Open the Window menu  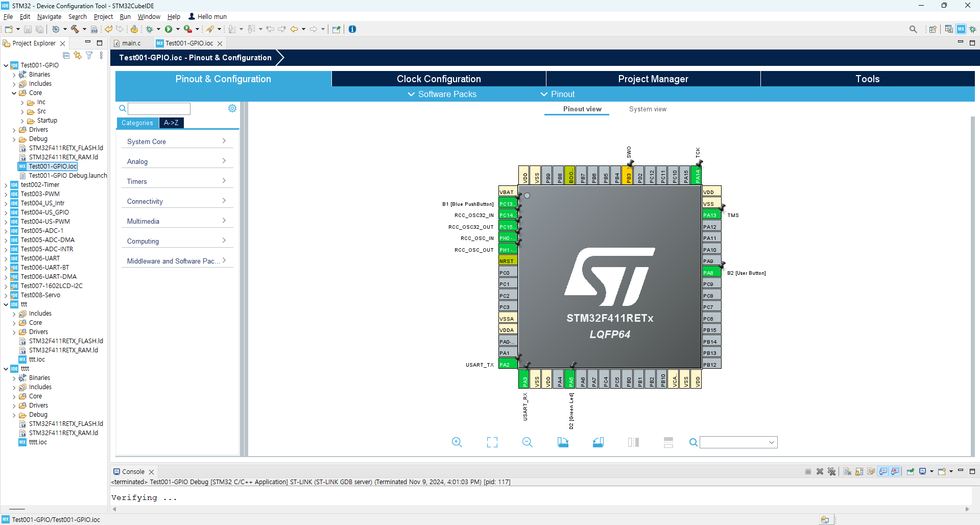click(149, 17)
